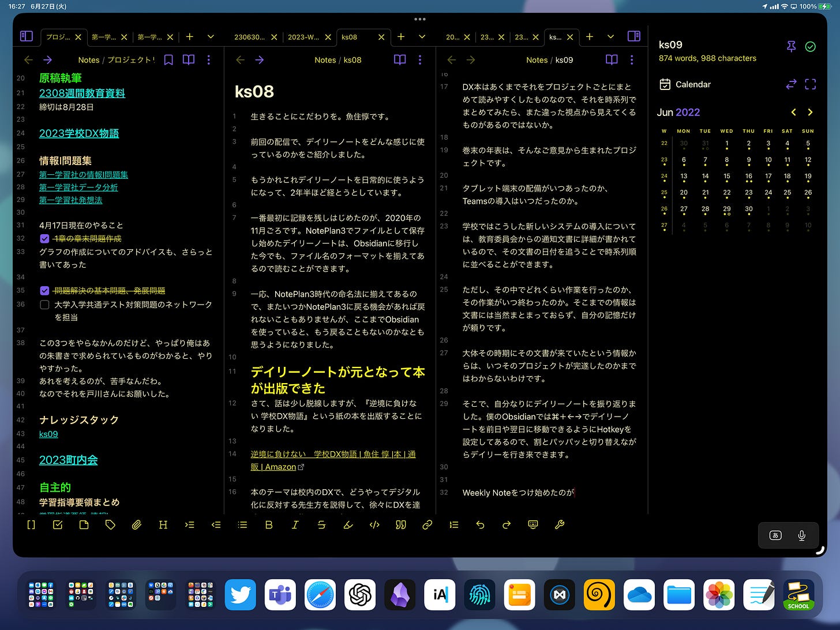The width and height of the screenshot is (840, 630).
Task: Switch to the 2023-W tab
Action: click(x=303, y=37)
